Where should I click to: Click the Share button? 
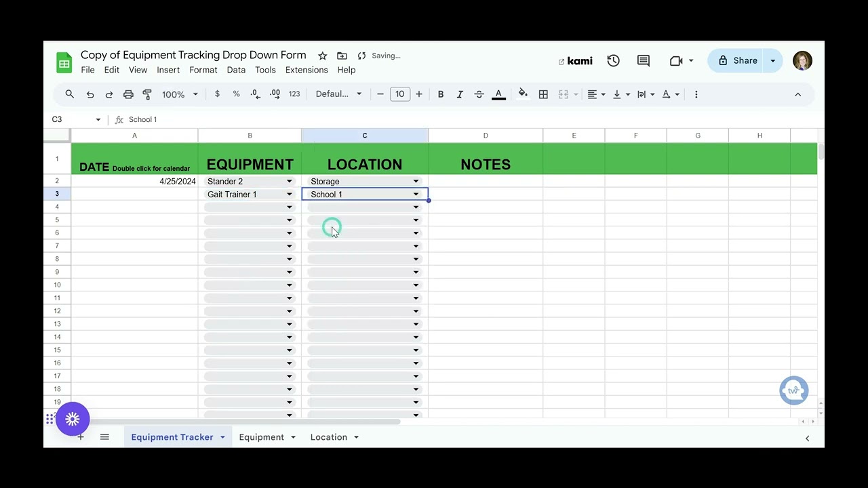tap(736, 61)
